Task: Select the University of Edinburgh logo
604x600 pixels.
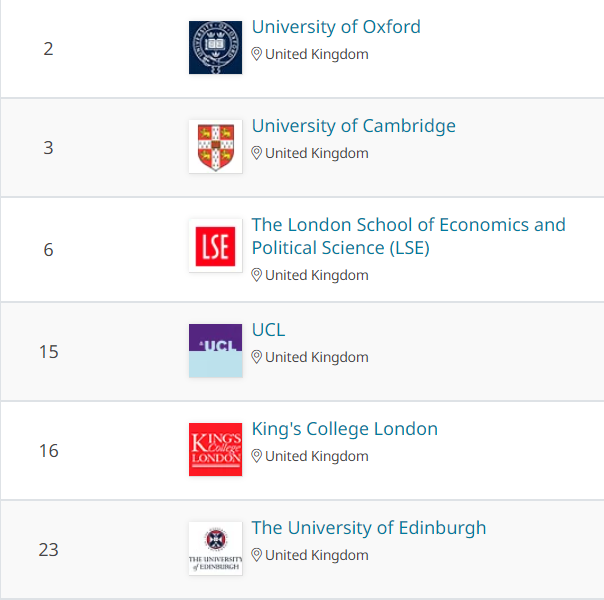Action: coord(215,548)
